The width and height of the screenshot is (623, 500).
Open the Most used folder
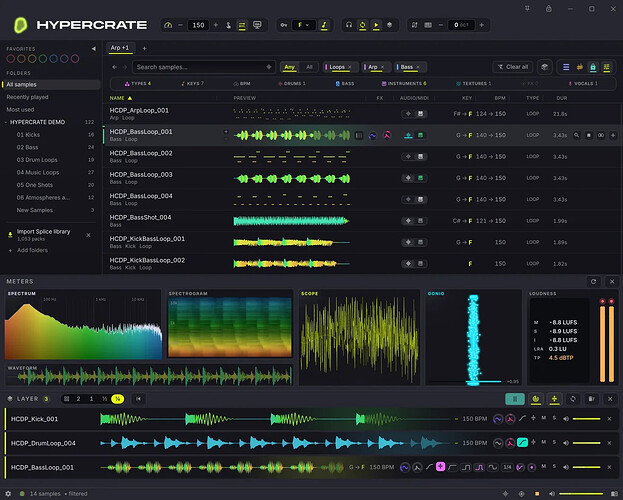(x=20, y=110)
